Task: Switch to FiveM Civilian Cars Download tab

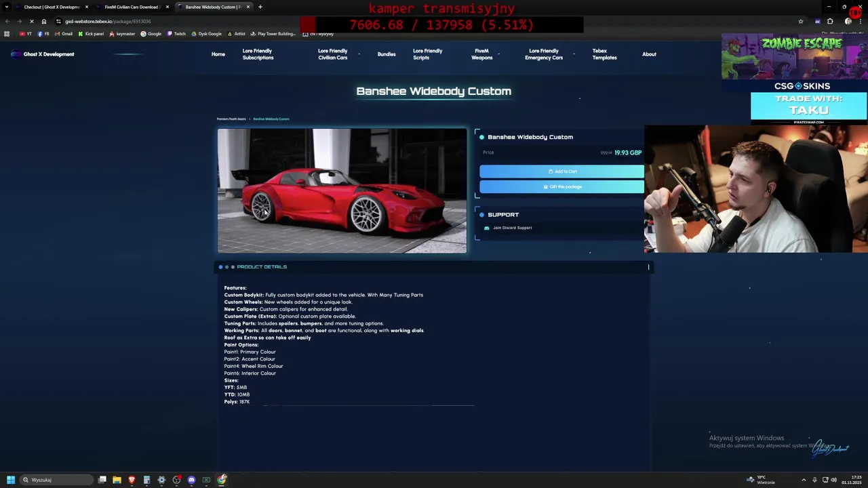Action: coord(132,7)
